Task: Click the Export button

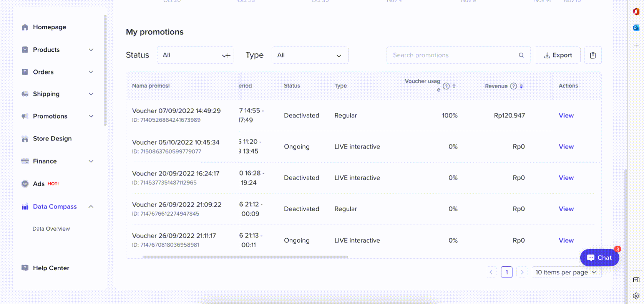Action: (558, 55)
